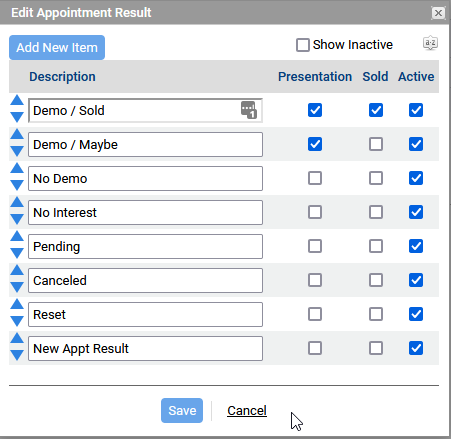Move Demo / Maybe row down
451x439 pixels.
(17, 151)
